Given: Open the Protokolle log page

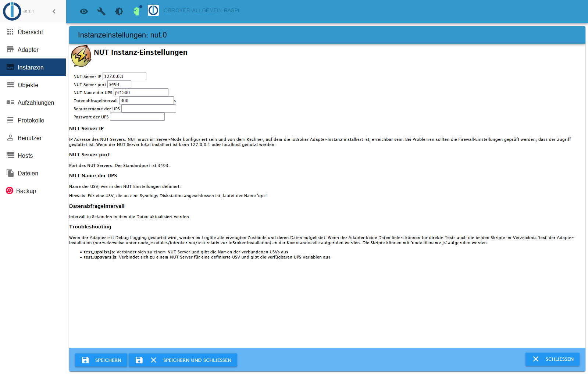Looking at the screenshot, I should click(33, 120).
